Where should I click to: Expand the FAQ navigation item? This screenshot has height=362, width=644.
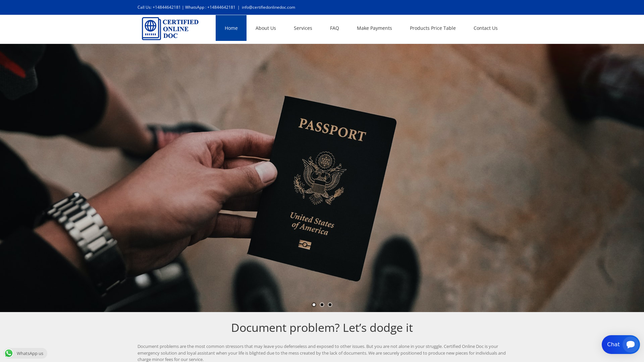point(334,28)
